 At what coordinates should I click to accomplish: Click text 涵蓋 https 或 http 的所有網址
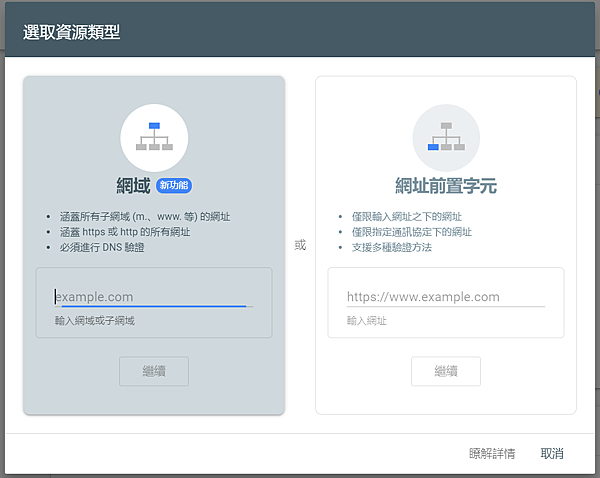(125, 232)
